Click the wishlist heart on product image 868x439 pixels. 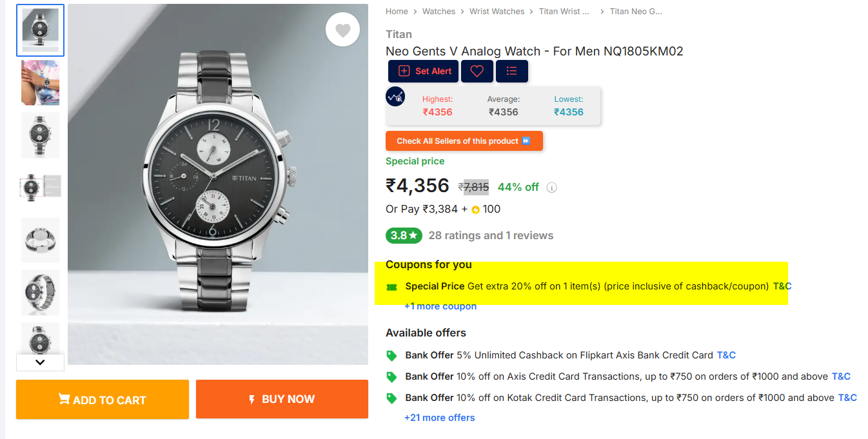coord(342,30)
